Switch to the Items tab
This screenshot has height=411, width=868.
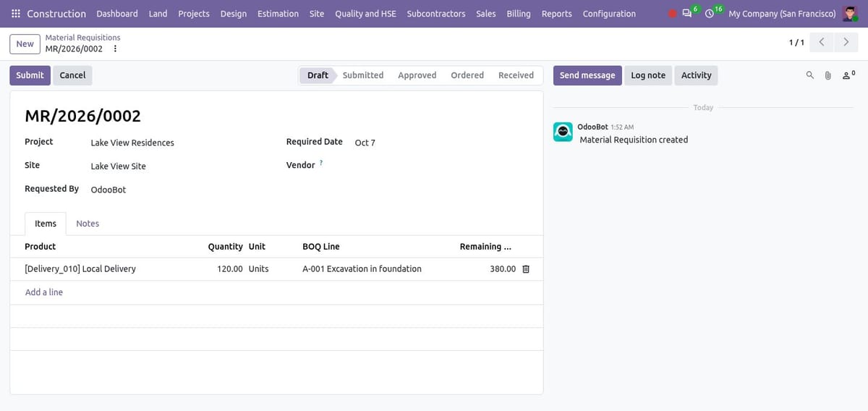click(x=46, y=224)
